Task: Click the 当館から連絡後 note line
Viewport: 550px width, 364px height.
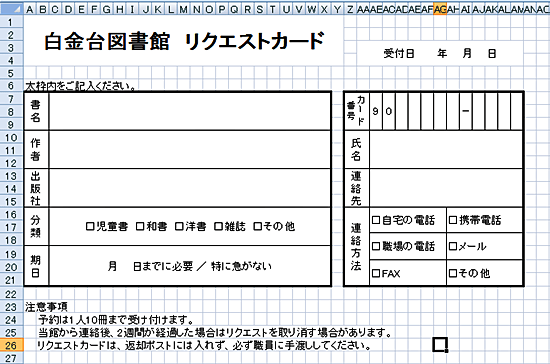Action: point(215,332)
